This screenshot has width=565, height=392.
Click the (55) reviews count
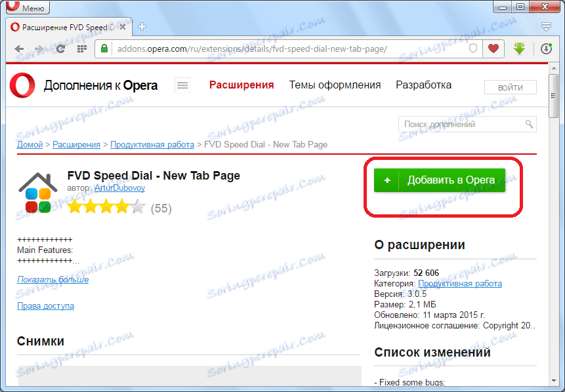point(161,208)
